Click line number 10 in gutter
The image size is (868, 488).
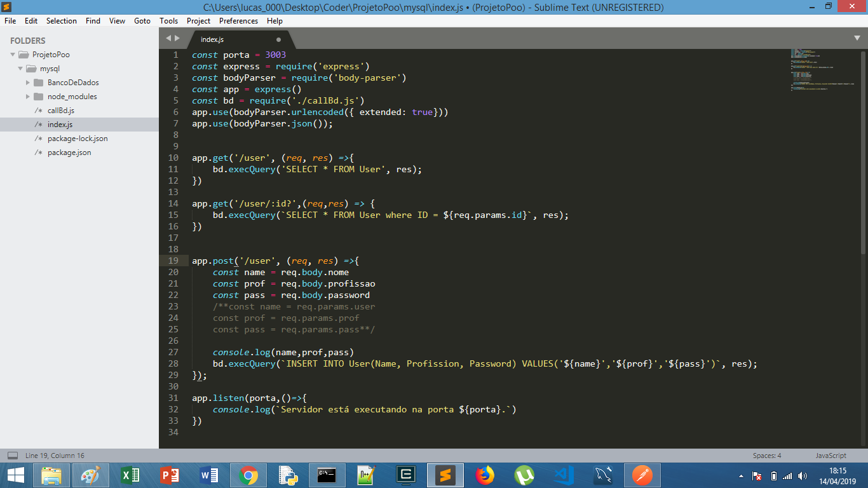pyautogui.click(x=173, y=158)
